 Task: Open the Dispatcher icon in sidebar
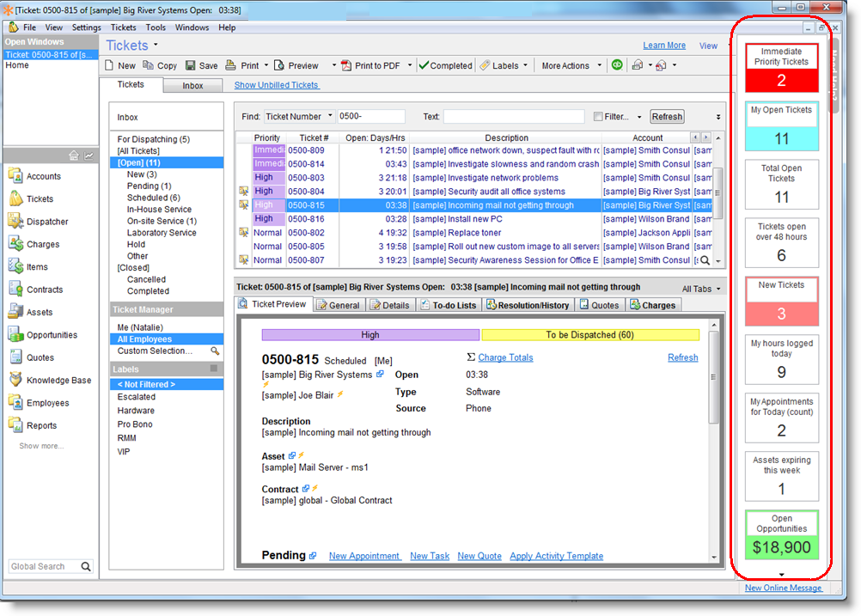[15, 222]
